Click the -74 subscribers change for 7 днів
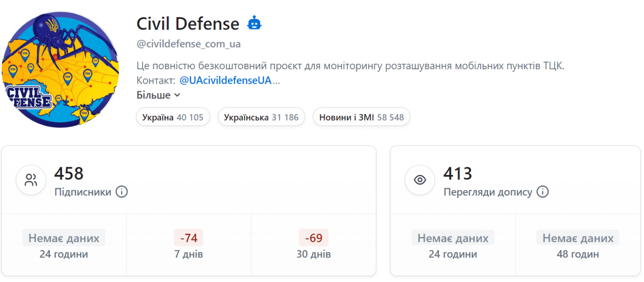This screenshot has height=282, width=644. (188, 238)
